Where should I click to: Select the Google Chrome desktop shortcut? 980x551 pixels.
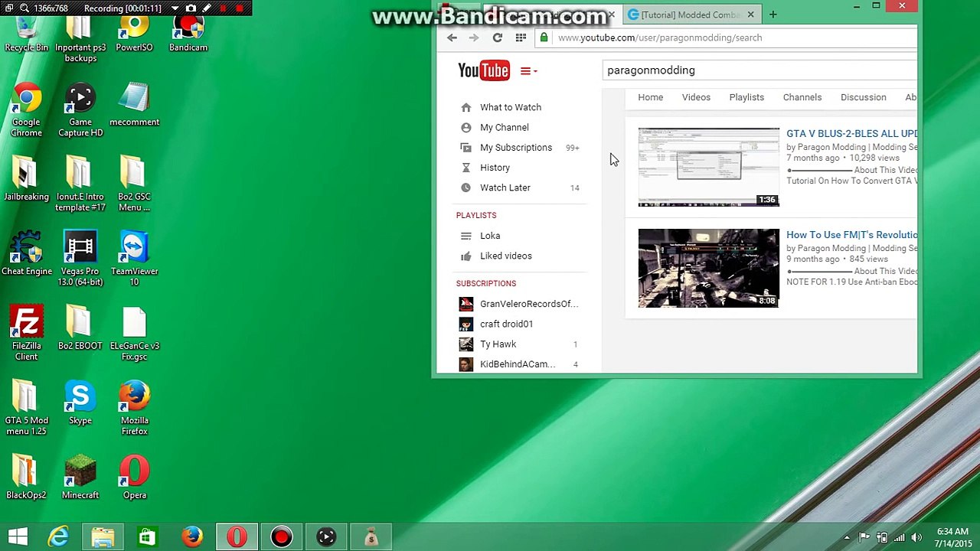[26, 111]
